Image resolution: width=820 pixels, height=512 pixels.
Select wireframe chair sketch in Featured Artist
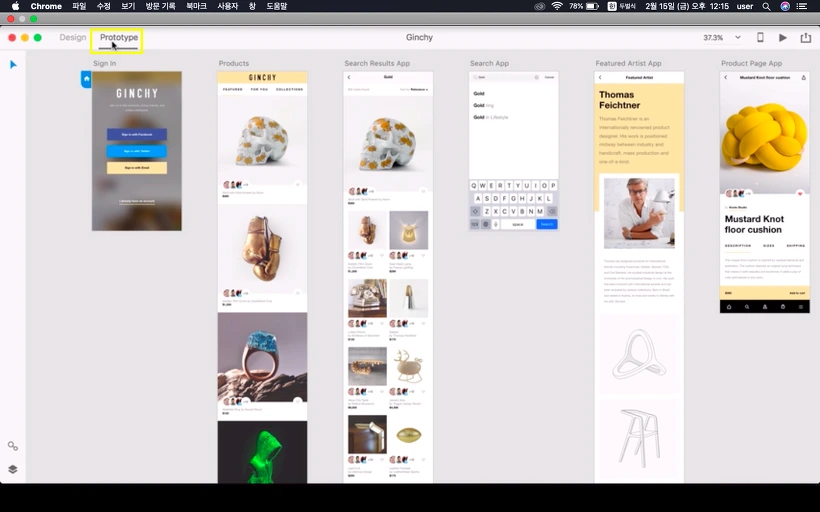coord(639,438)
